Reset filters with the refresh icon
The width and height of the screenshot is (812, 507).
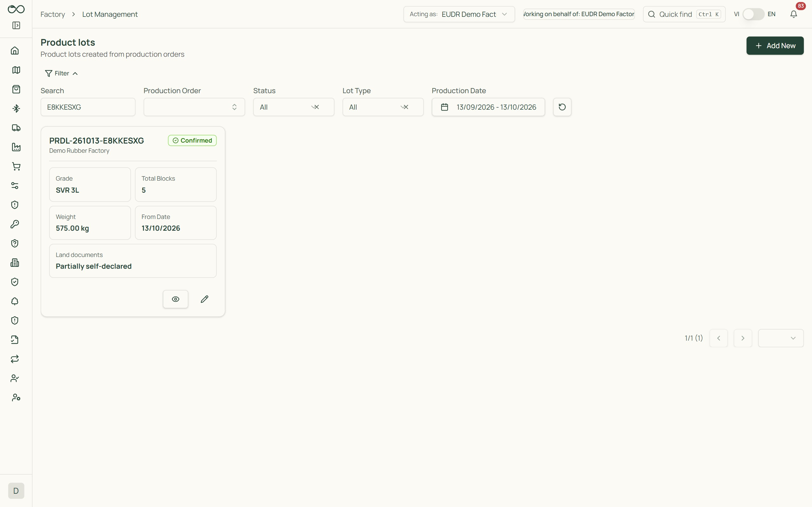click(562, 107)
